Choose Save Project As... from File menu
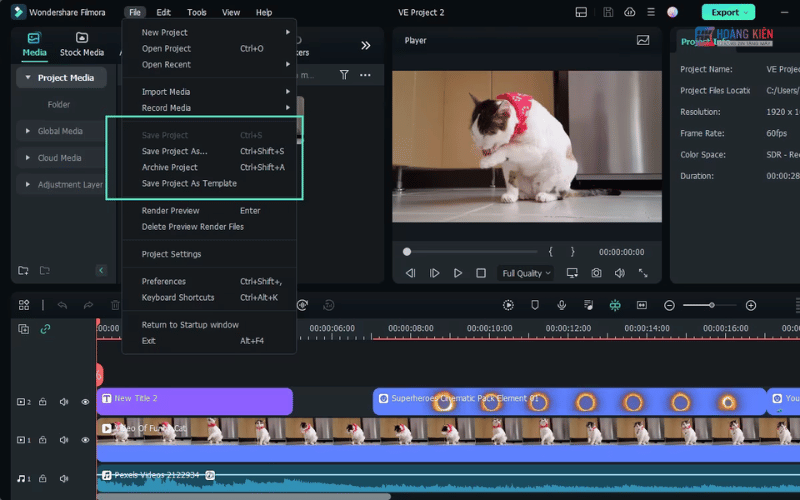Image resolution: width=800 pixels, height=500 pixels. click(x=175, y=151)
